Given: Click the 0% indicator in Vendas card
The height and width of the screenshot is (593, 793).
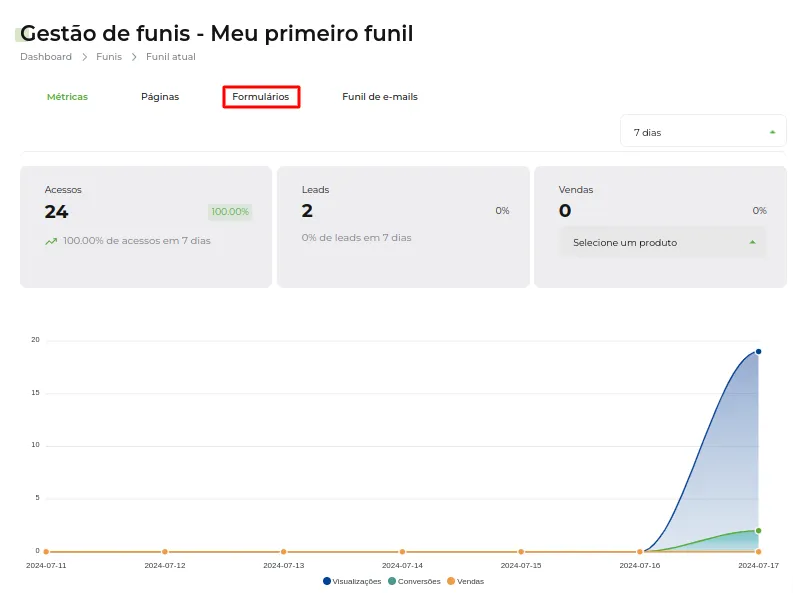Looking at the screenshot, I should click(x=760, y=211).
